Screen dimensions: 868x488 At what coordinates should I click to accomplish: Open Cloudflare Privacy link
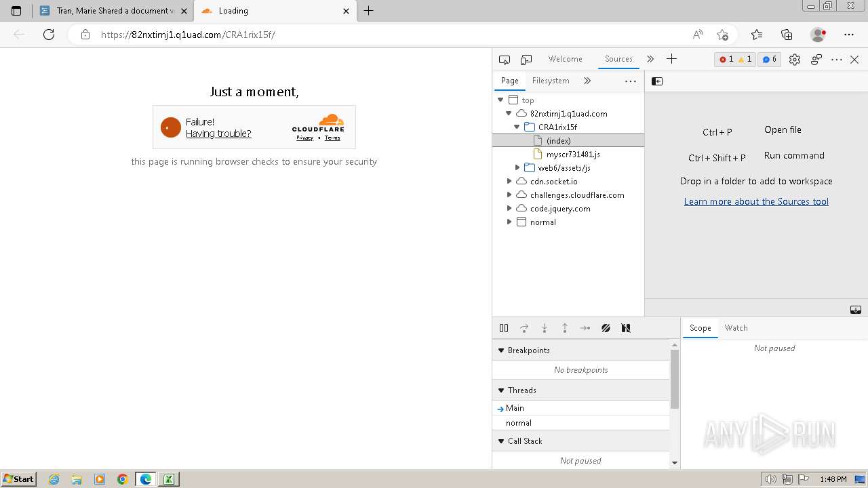click(304, 138)
